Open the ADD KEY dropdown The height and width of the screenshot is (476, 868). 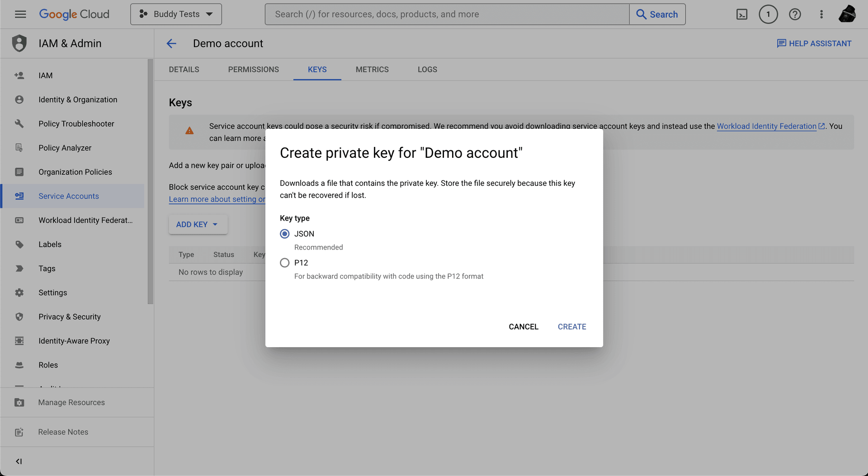point(198,225)
